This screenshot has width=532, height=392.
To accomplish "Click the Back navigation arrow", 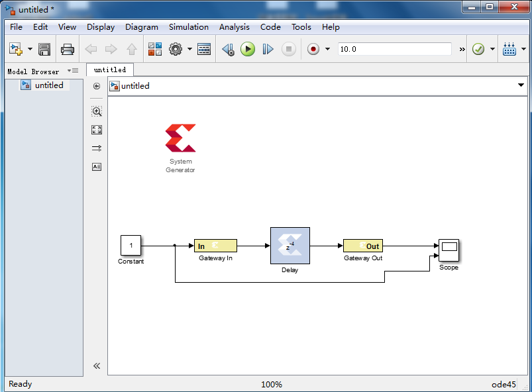I will [x=91, y=49].
